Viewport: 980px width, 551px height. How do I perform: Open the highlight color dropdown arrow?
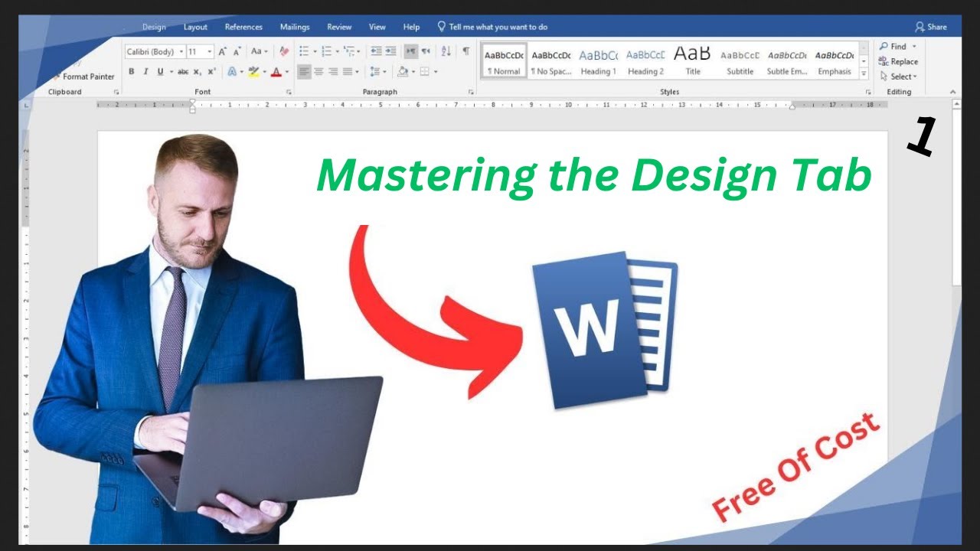[x=265, y=72]
